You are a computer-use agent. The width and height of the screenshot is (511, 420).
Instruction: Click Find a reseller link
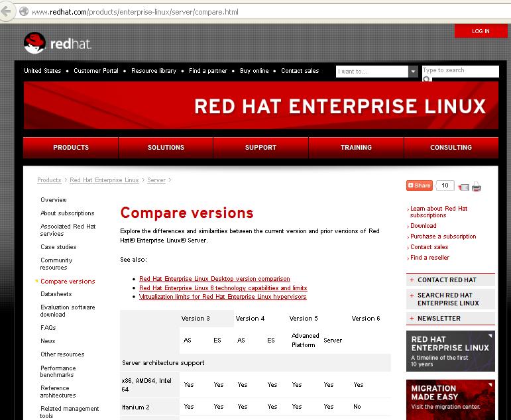coord(429,258)
